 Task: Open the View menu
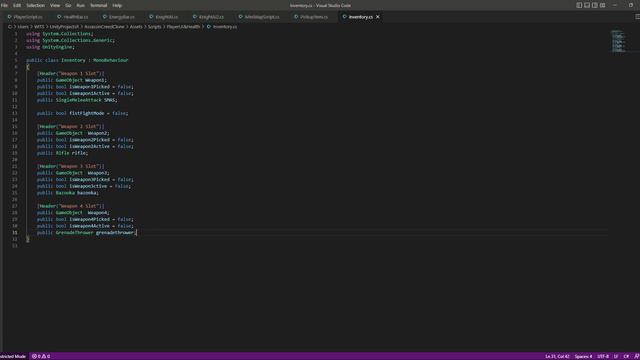click(x=55, y=5)
